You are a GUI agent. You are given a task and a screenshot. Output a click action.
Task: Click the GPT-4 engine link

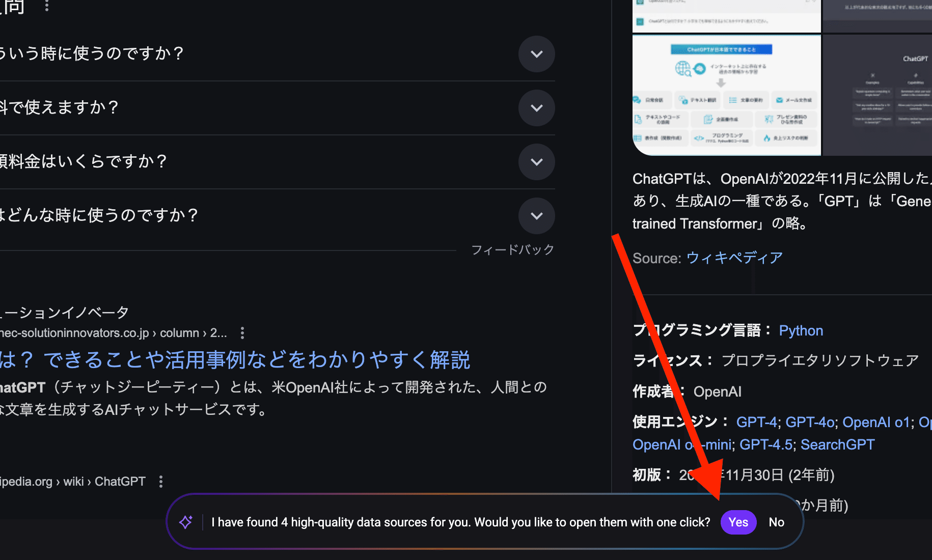pyautogui.click(x=756, y=422)
